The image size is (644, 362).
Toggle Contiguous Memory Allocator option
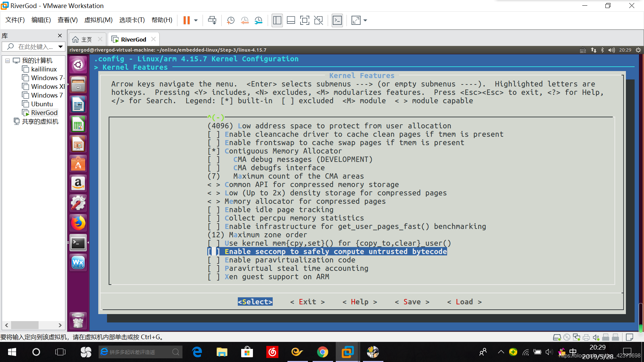[x=274, y=151]
